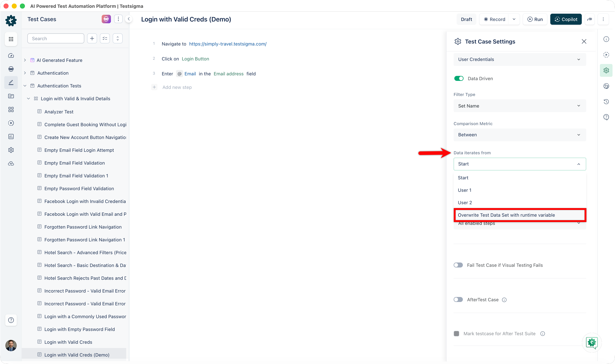Expand the AI Generated Feature folder
615x364 pixels.
coord(25,60)
